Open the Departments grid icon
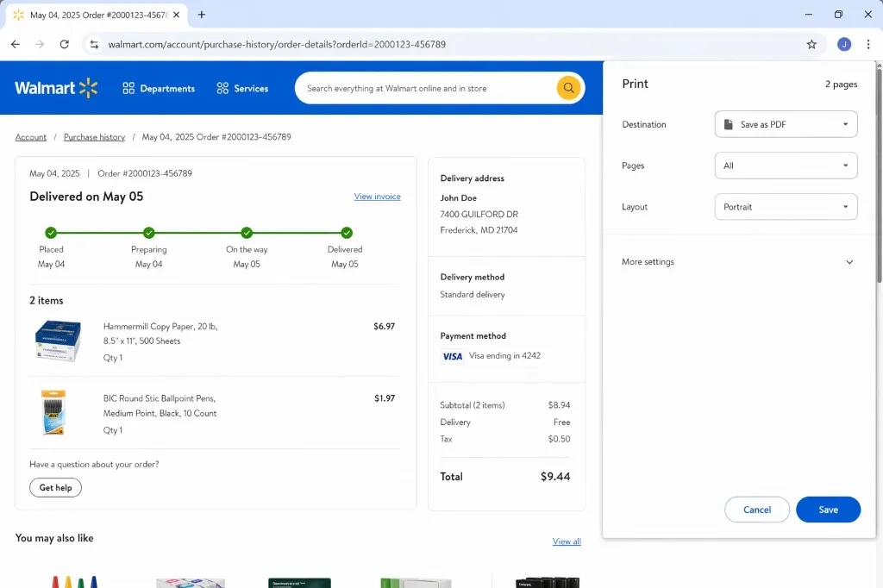 point(128,88)
